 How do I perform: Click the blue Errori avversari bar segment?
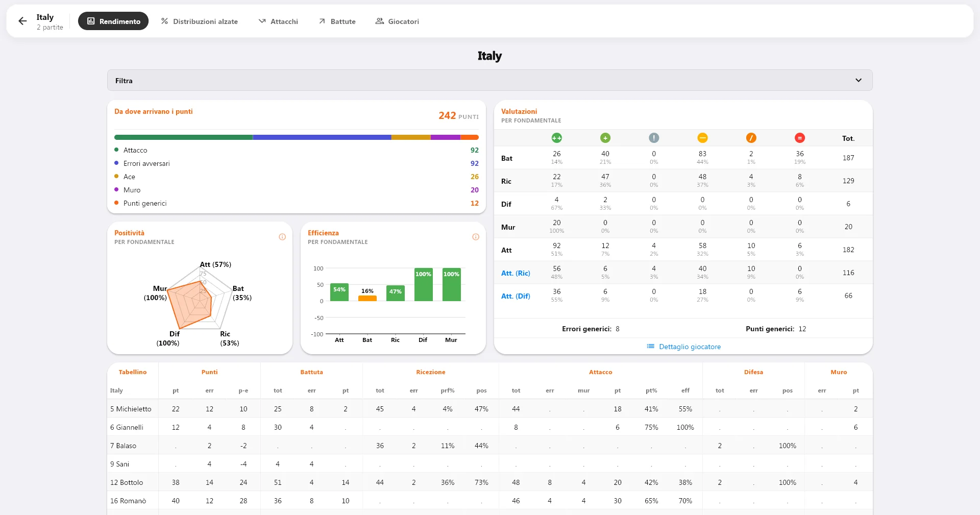(322, 137)
